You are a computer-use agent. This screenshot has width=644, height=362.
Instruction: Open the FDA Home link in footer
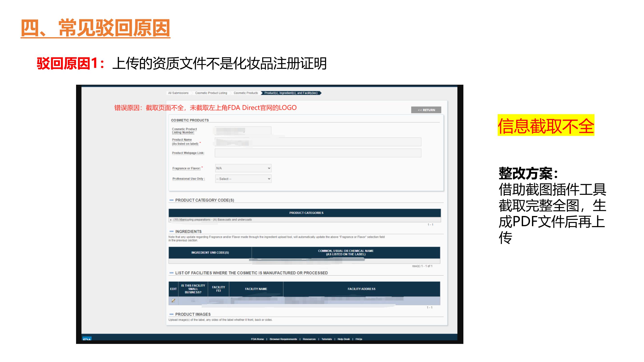click(x=257, y=339)
